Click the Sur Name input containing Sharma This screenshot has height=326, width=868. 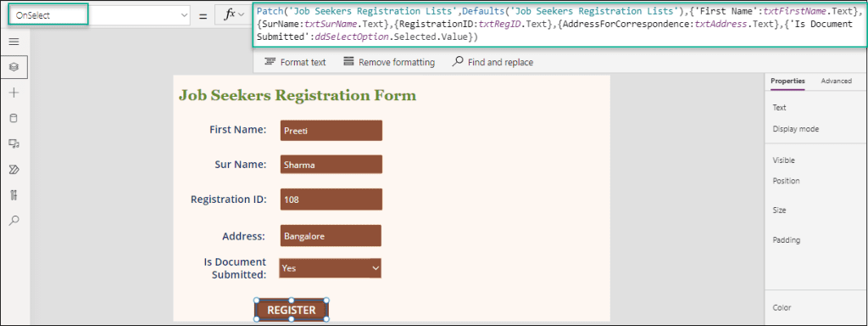pos(331,165)
